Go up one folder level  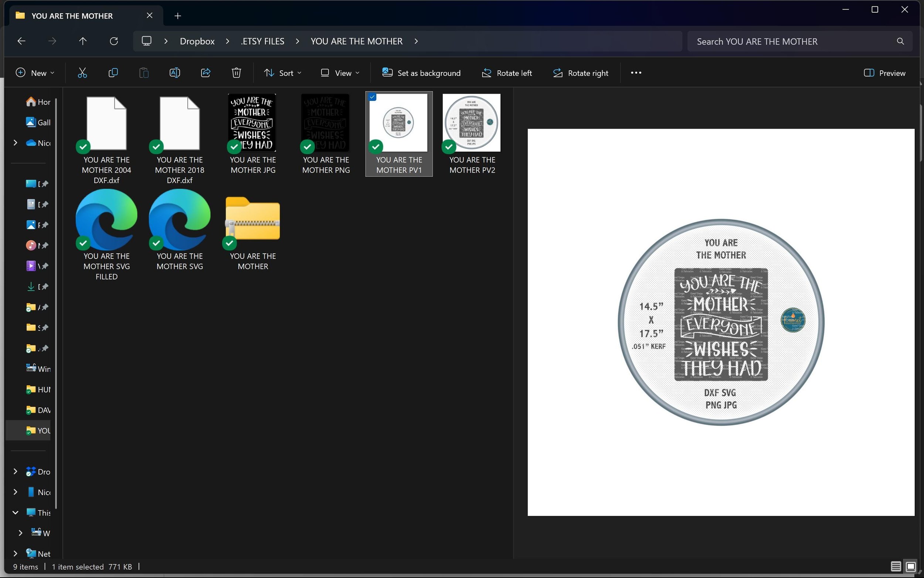[83, 41]
